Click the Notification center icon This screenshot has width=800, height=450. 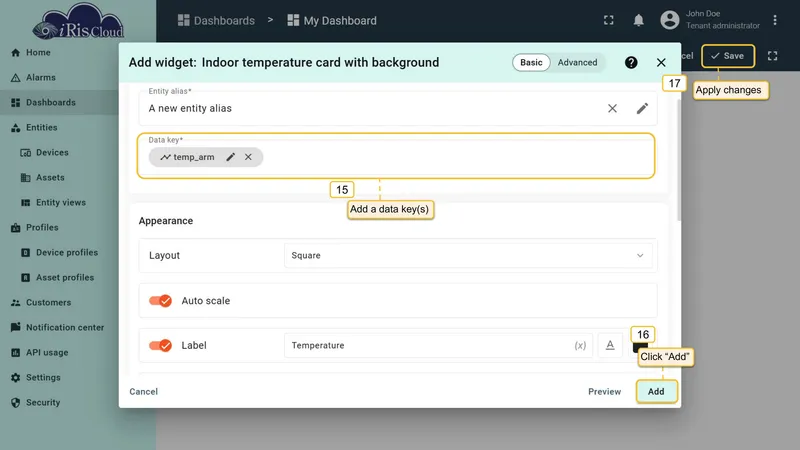point(16,327)
